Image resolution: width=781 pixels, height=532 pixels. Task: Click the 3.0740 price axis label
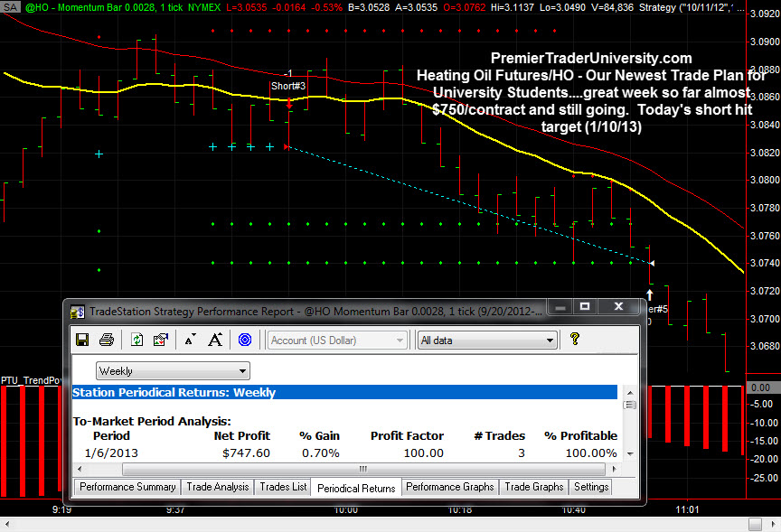(x=765, y=263)
